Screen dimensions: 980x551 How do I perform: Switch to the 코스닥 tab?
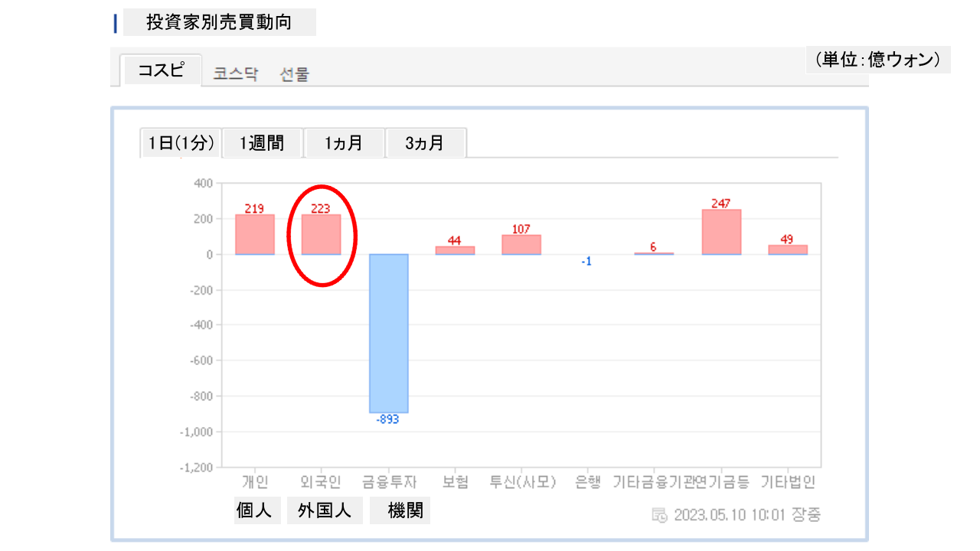[x=236, y=74]
